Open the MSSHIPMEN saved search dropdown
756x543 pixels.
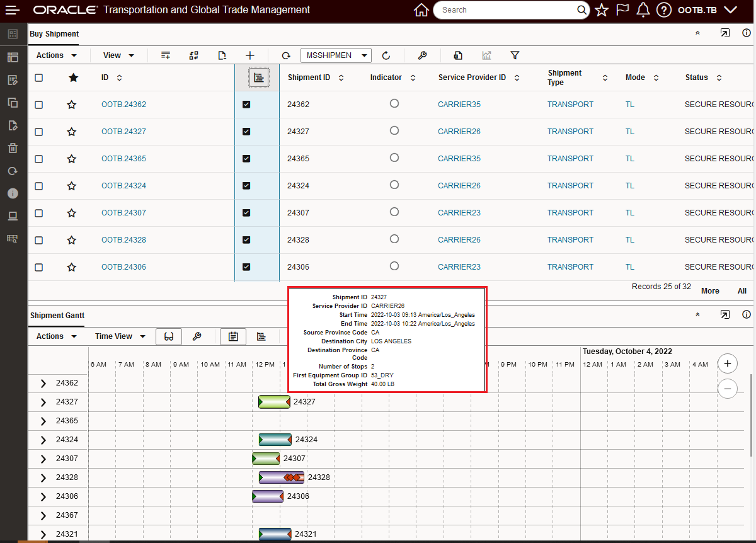(x=336, y=55)
